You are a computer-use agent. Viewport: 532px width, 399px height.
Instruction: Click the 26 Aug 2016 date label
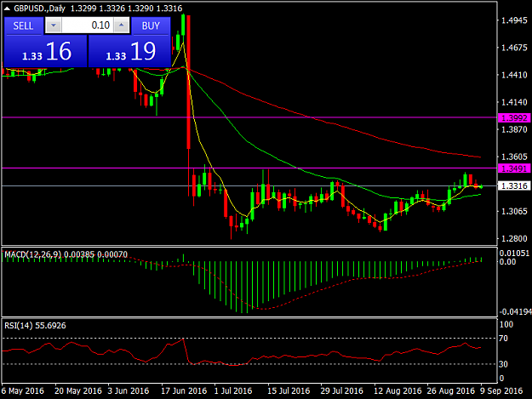451,390
